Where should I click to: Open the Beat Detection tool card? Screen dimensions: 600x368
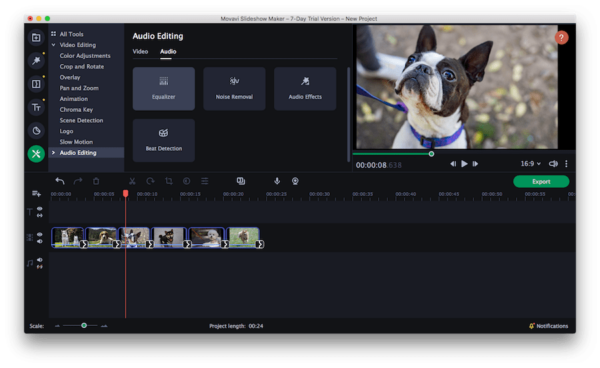(x=164, y=140)
